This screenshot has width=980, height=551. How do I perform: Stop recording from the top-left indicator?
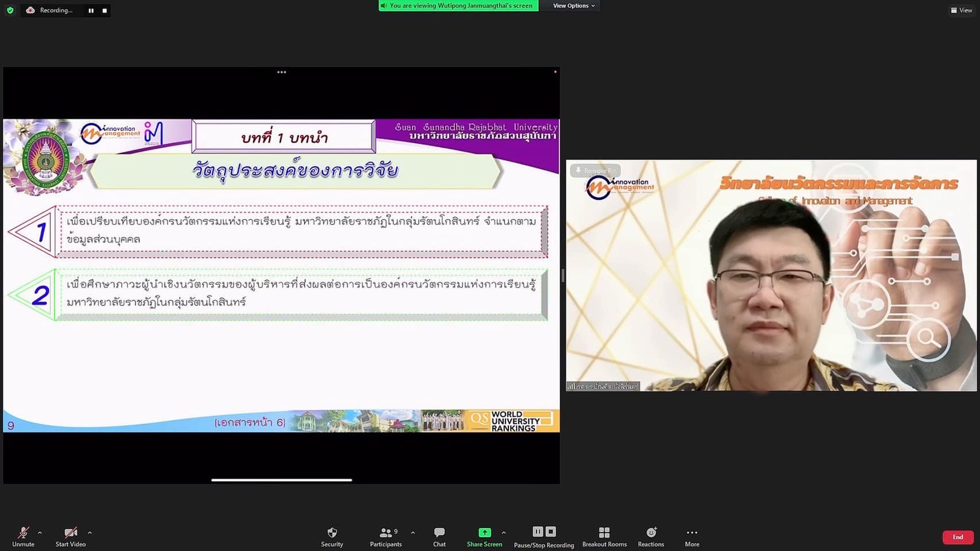105,10
